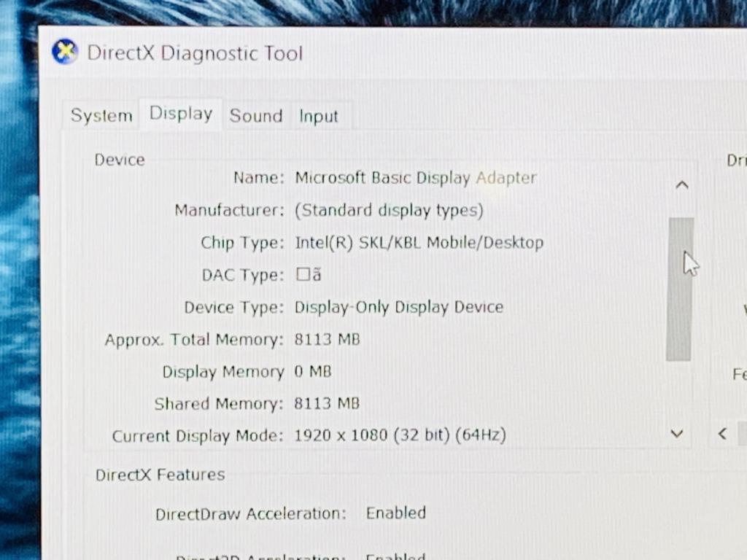Click the 'DirectDraw Acceleration:' label
This screenshot has height=560, width=747.
pos(251,514)
